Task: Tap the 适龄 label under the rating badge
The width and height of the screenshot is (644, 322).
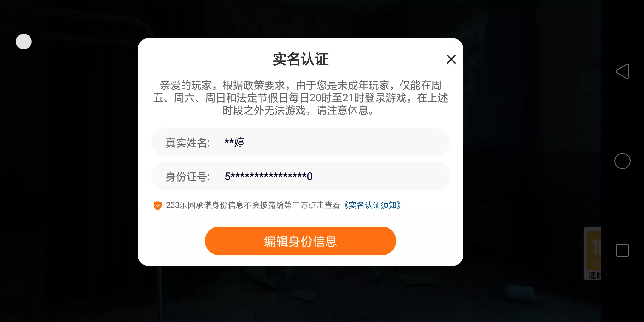Action: (595, 275)
